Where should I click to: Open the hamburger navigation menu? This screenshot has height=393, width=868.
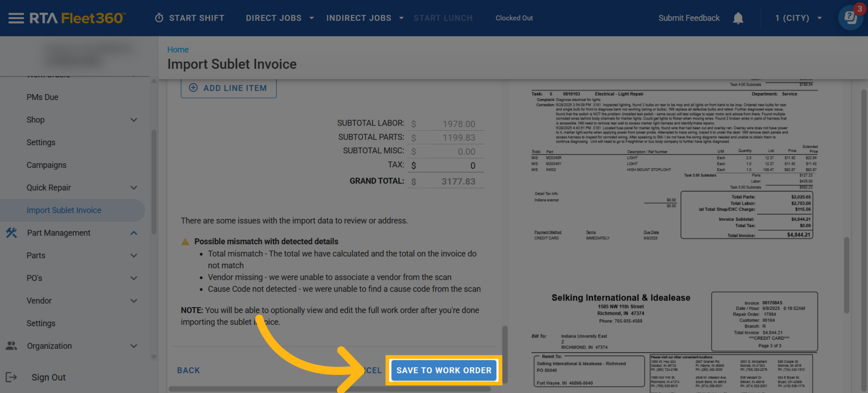pyautogui.click(x=16, y=18)
